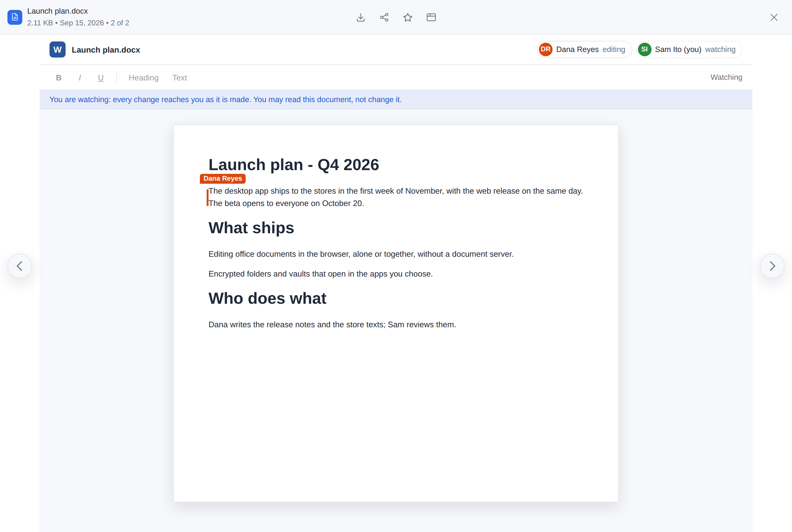The height and width of the screenshot is (532, 792).
Task: Click the DR avatar
Action: click(546, 49)
